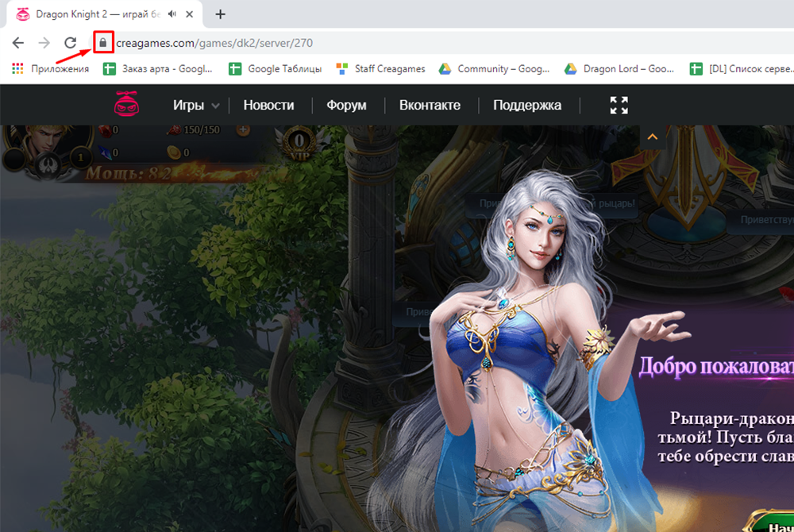Click the plus button next to 150/150
The height and width of the screenshot is (532, 794).
[242, 129]
